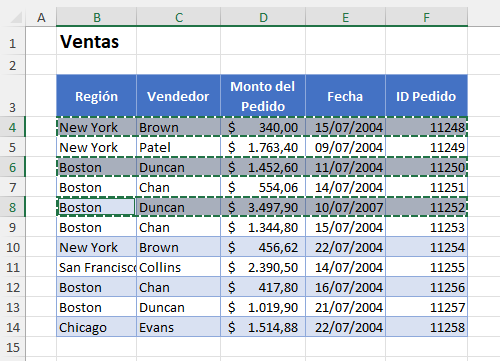
Task: Click date cell 21/07/2004
Action: [345, 307]
